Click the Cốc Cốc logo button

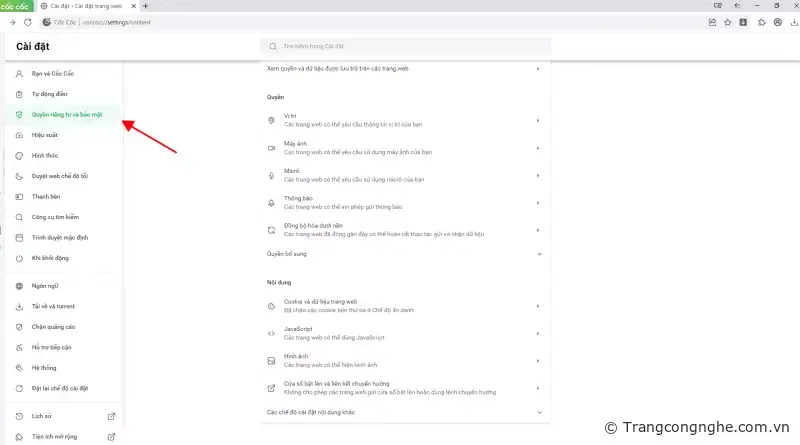point(16,6)
